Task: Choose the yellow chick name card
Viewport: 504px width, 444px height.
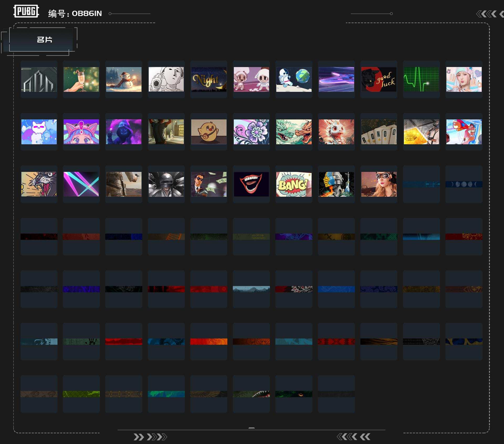Action: (x=209, y=132)
